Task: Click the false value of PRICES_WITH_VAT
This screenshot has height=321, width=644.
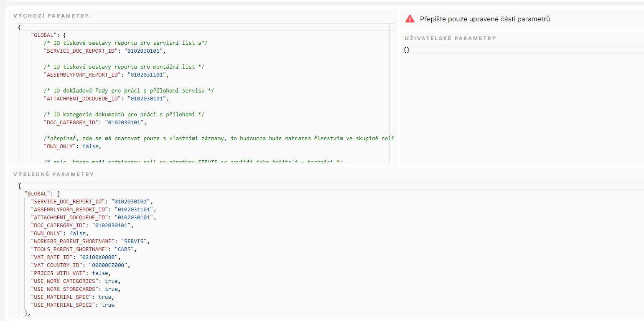Action: 101,273
